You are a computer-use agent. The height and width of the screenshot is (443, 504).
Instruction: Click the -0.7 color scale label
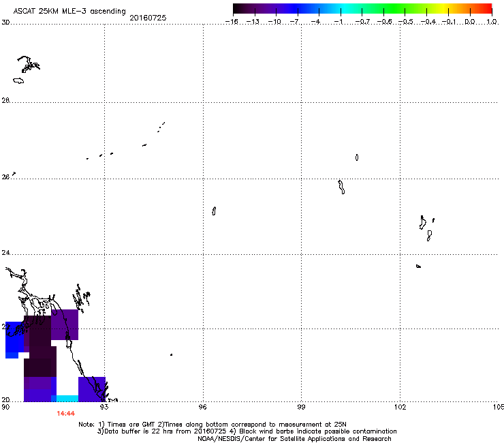click(x=362, y=22)
